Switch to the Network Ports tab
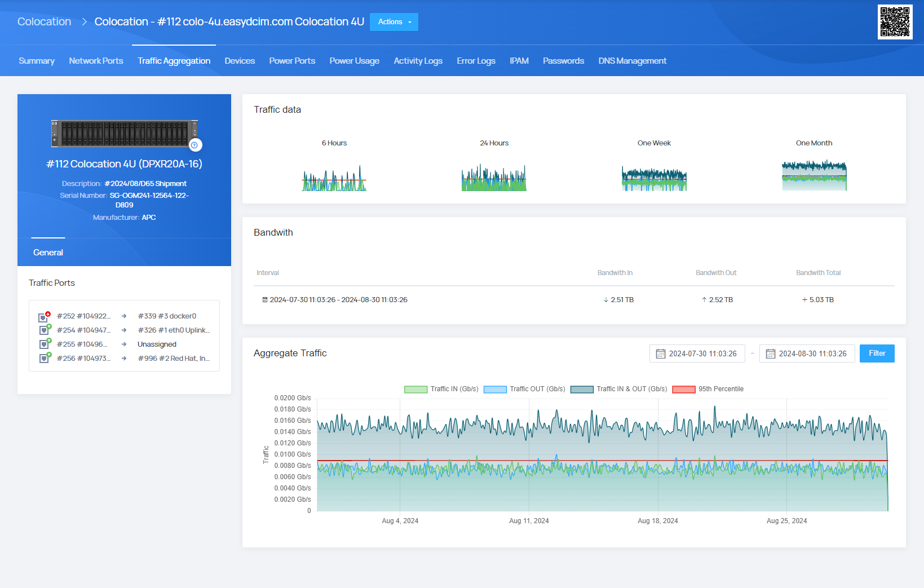924x588 pixels. 96,61
